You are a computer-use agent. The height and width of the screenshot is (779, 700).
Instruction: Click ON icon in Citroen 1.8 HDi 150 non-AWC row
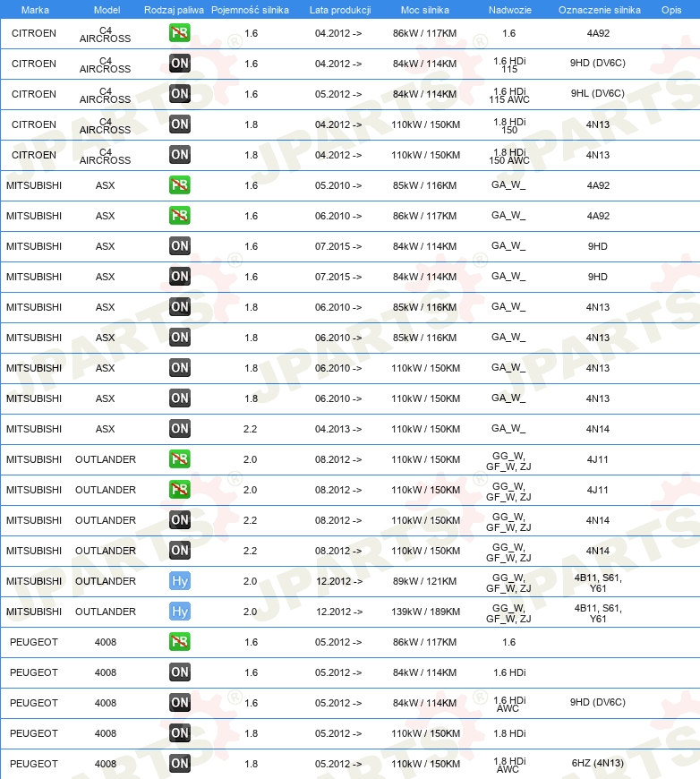tap(179, 124)
